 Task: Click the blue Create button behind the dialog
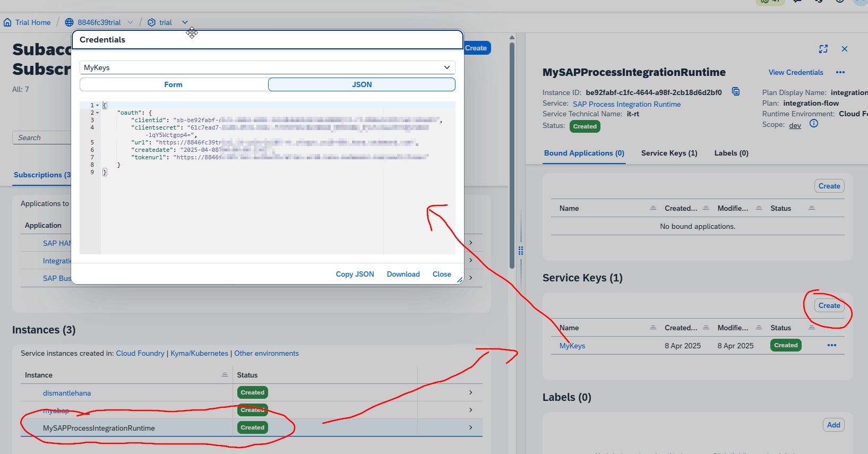click(476, 48)
